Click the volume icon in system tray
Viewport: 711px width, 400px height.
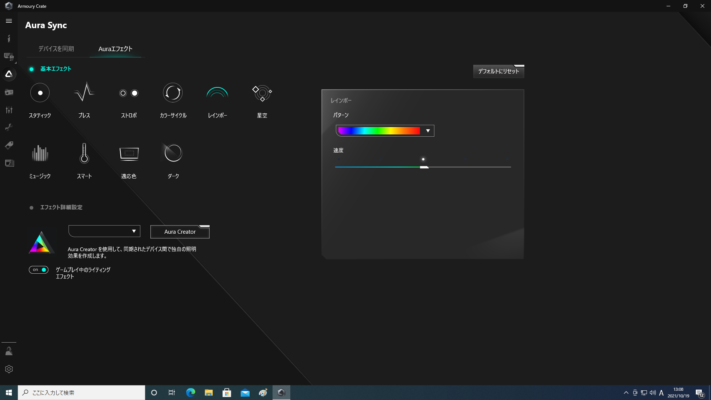point(653,393)
